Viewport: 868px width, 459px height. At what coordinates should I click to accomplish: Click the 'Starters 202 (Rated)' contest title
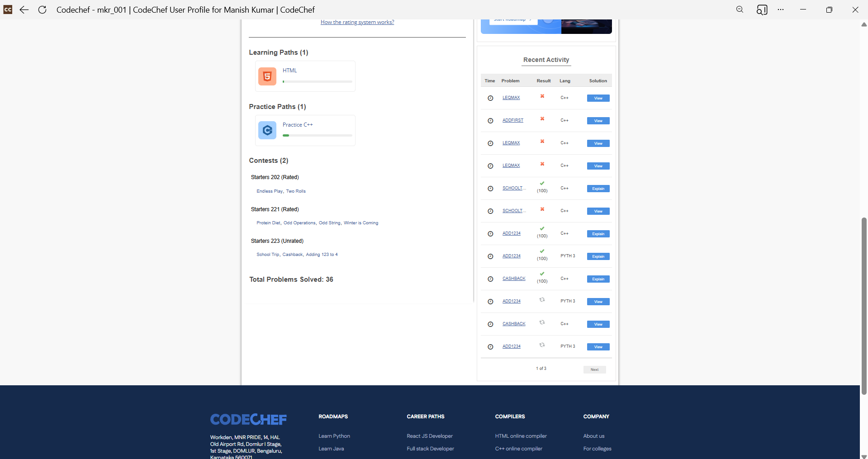pyautogui.click(x=275, y=177)
